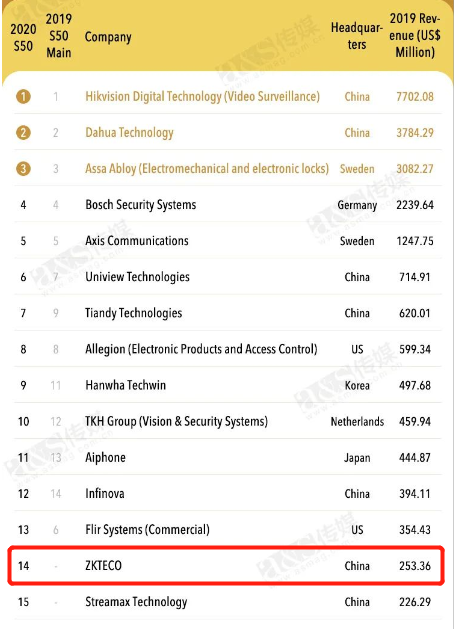
Task: Click the Company column header
Action: (108, 37)
